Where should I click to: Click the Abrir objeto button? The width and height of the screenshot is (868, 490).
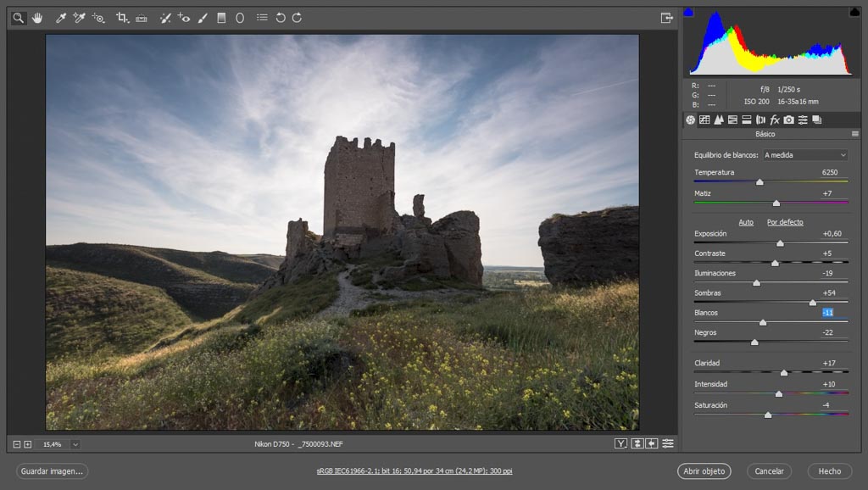point(704,471)
